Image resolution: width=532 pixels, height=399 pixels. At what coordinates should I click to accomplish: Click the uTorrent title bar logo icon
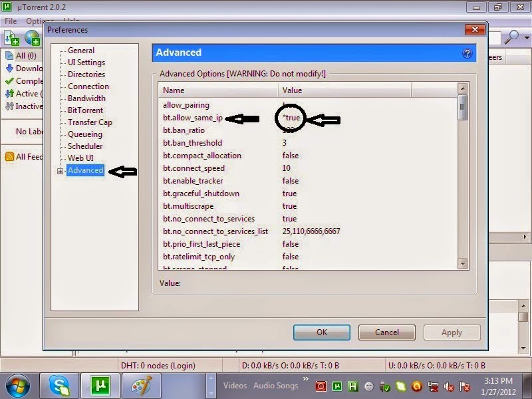pyautogui.click(x=7, y=7)
